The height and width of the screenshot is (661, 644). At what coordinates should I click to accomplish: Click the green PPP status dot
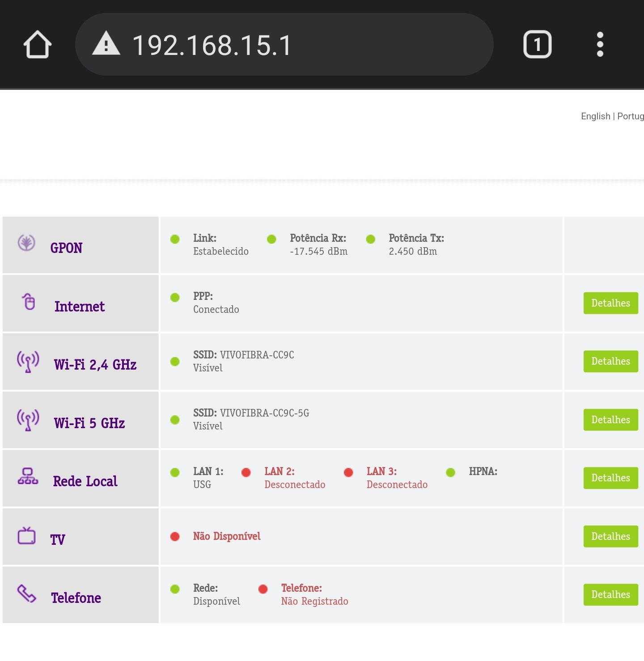tap(175, 297)
